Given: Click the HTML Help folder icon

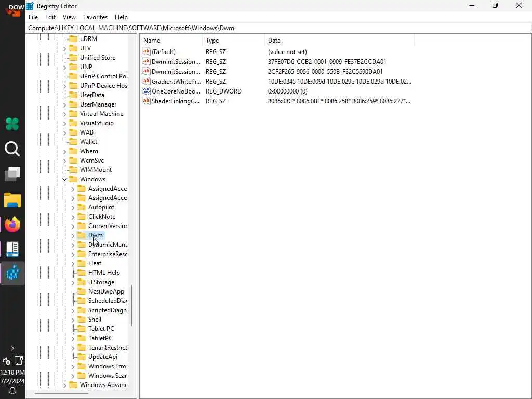Looking at the screenshot, I should tap(82, 272).
